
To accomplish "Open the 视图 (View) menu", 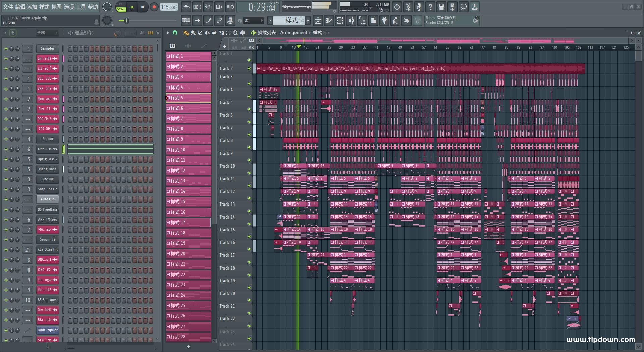I will coord(56,7).
